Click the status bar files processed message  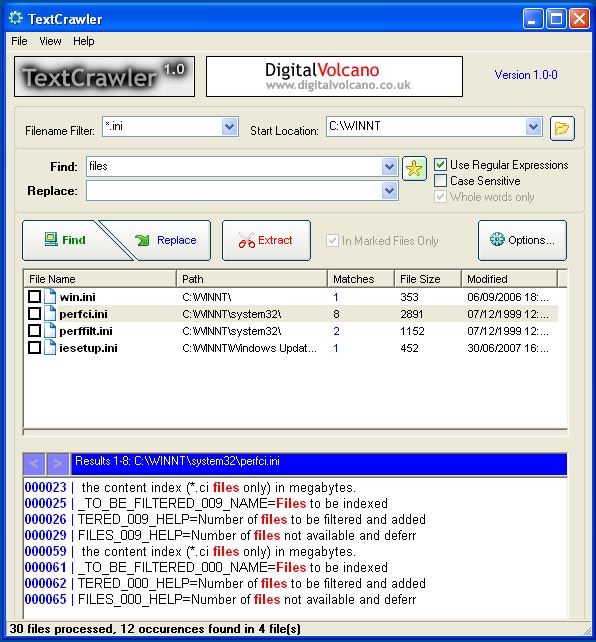coord(155,629)
